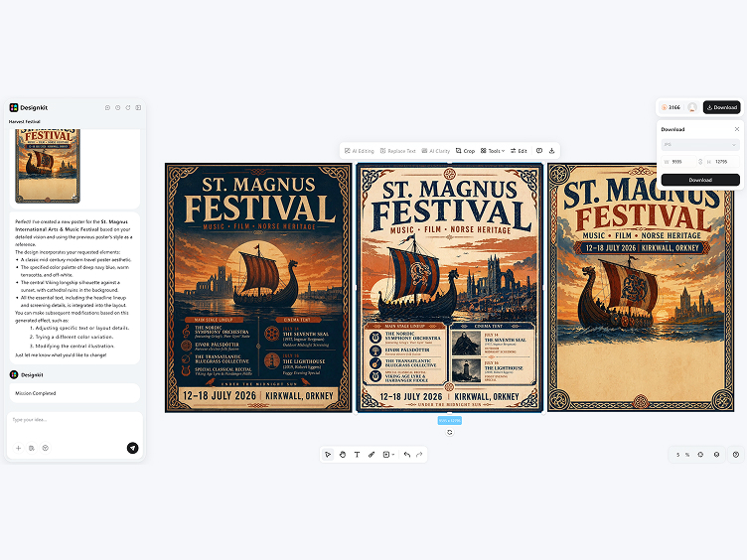
Task: Click the second icon below the chat input
Action: click(x=32, y=448)
